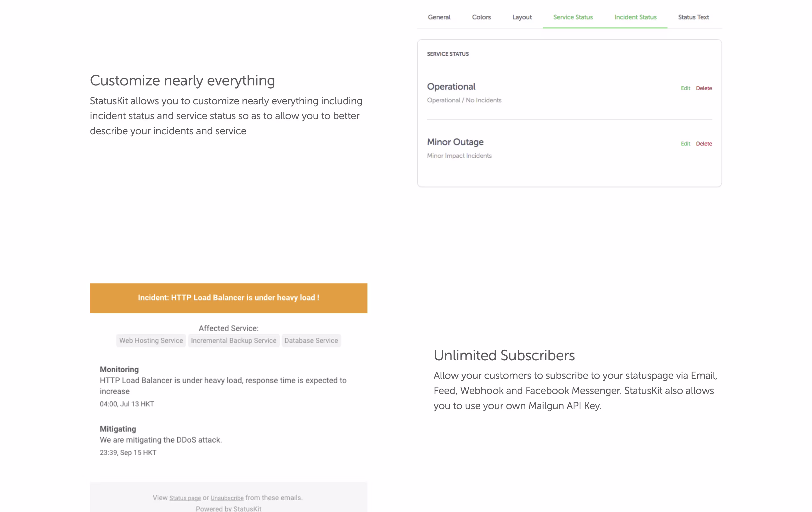Click the Unsubscribe link

pos(227,498)
